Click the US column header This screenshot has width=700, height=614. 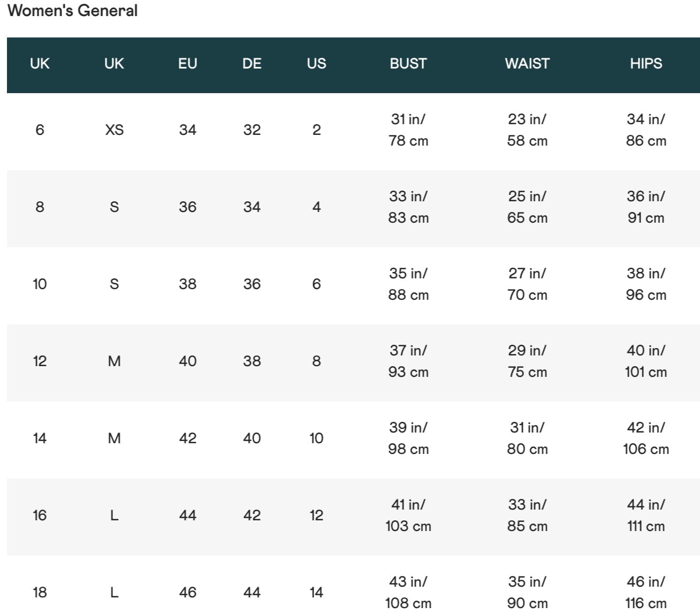[x=316, y=63]
